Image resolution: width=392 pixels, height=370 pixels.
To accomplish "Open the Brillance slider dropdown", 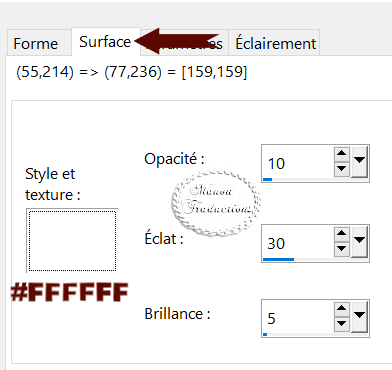I will [x=359, y=316].
